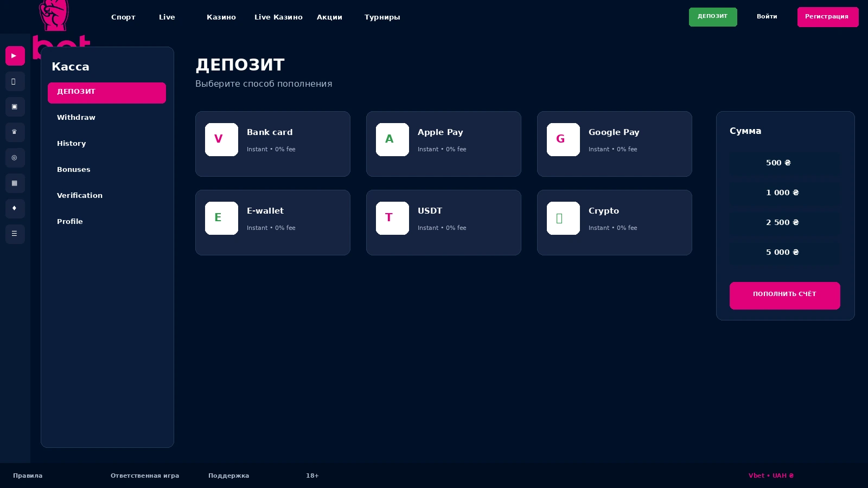868x488 pixels.
Task: Click the Apple Pay A icon
Action: [x=392, y=139]
